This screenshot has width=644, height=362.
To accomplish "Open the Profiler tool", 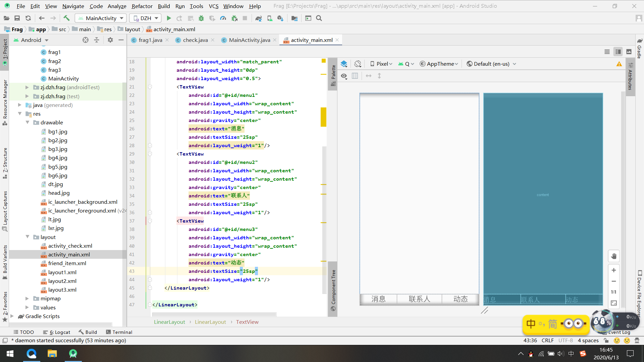I will [223, 18].
